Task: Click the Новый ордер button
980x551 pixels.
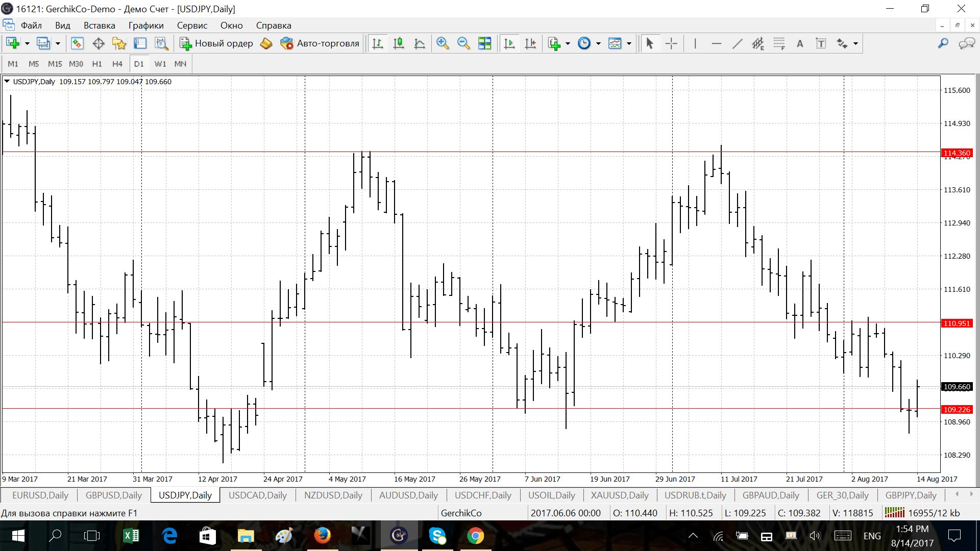Action: point(216,43)
